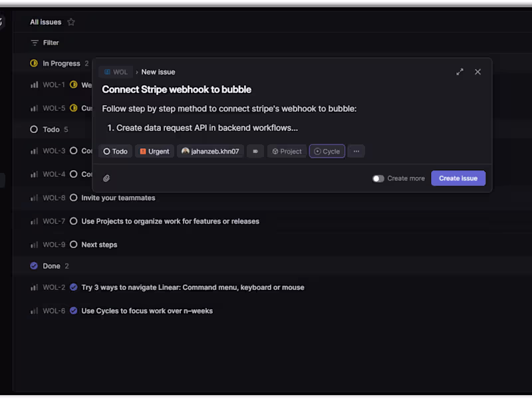Open the assignee dropdown jahanzeb.khn07
This screenshot has width=532, height=399.
coord(210,152)
